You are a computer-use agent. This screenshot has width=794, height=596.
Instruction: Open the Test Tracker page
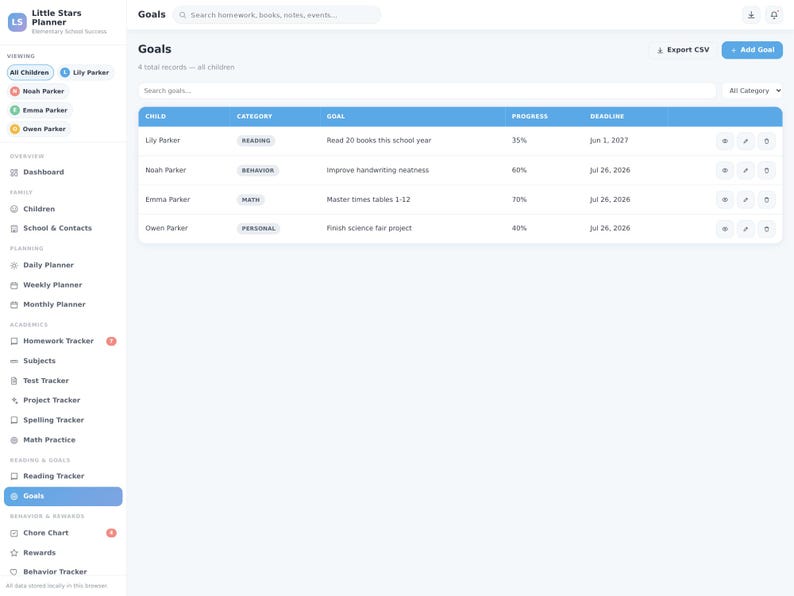pyautogui.click(x=63, y=380)
